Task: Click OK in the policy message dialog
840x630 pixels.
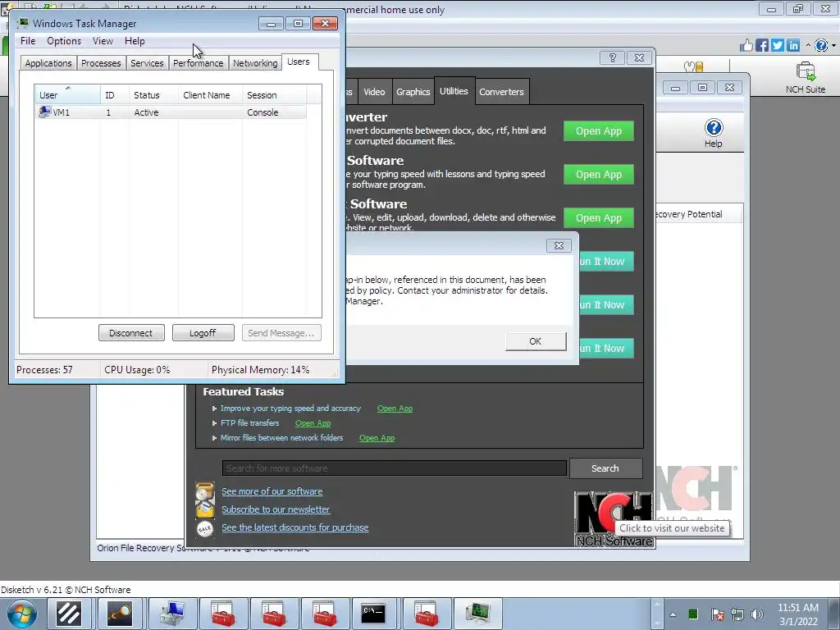Action: click(536, 341)
